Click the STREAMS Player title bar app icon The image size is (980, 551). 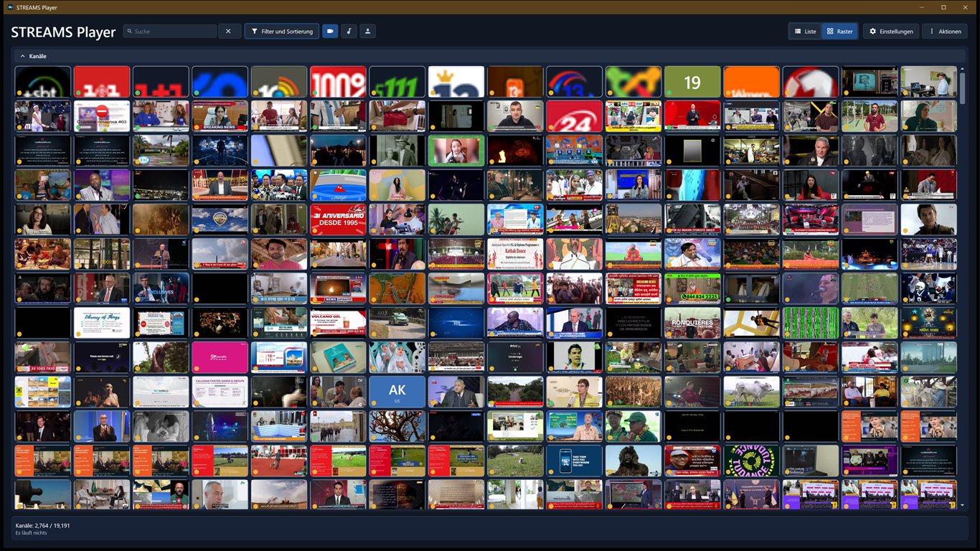[x=10, y=7]
